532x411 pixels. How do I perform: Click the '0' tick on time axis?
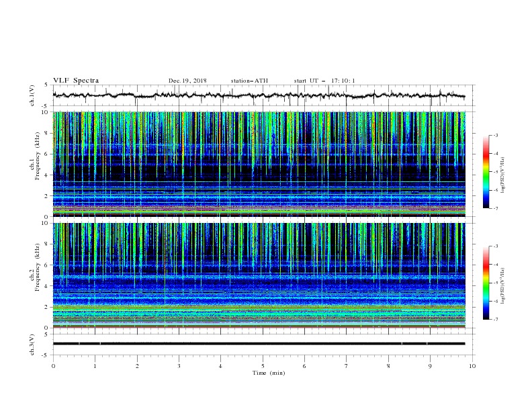pos(53,366)
